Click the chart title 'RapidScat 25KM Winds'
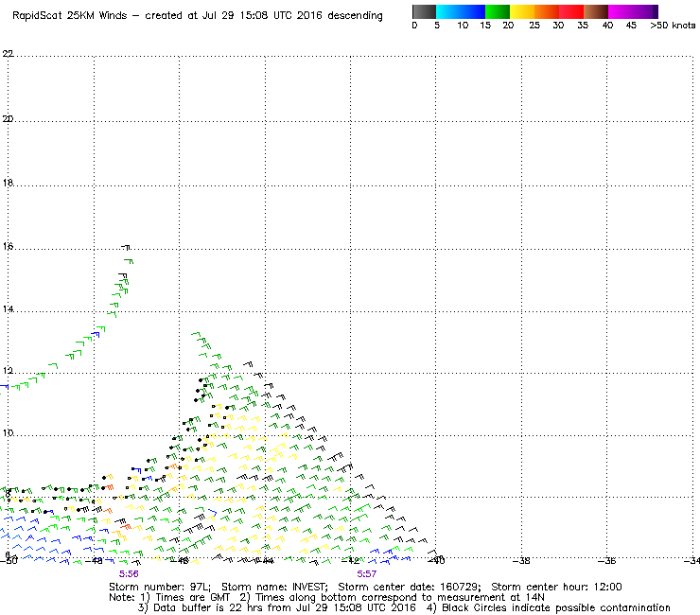The height and width of the screenshot is (615, 700). 70,16
